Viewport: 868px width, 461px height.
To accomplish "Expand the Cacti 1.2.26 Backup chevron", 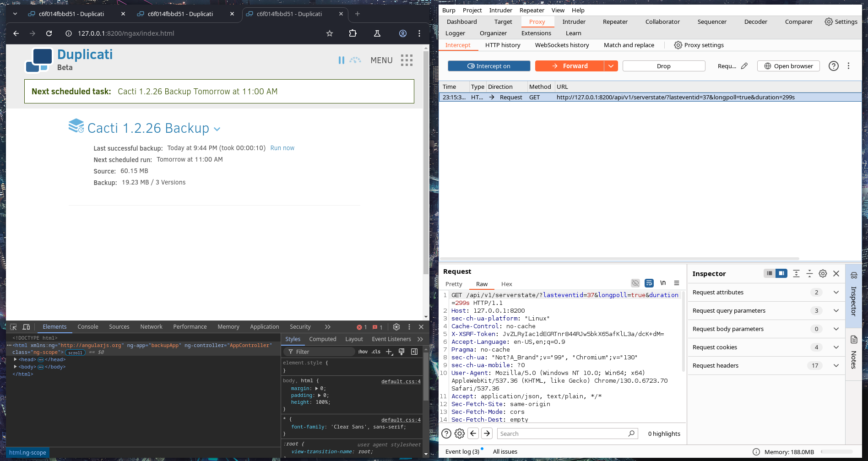I will (217, 129).
